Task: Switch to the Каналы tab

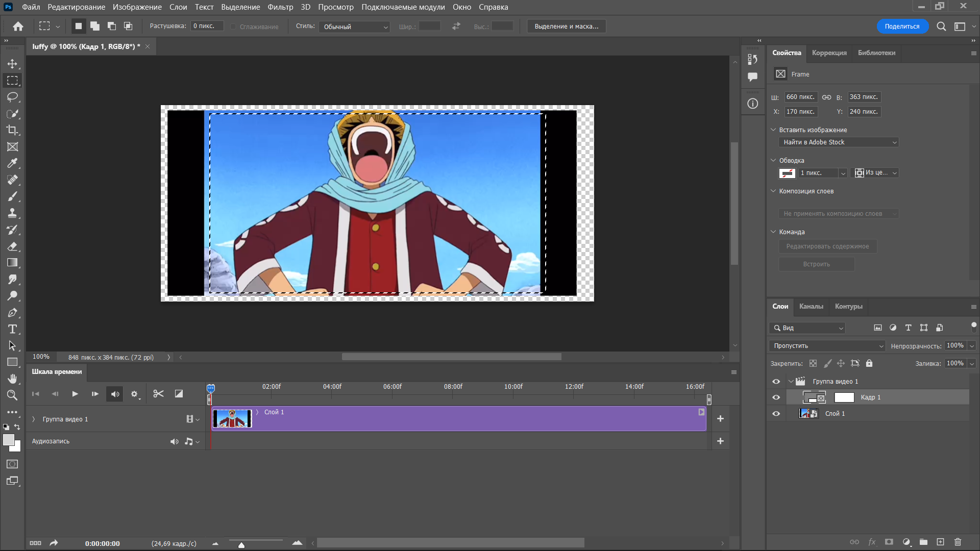Action: click(811, 306)
